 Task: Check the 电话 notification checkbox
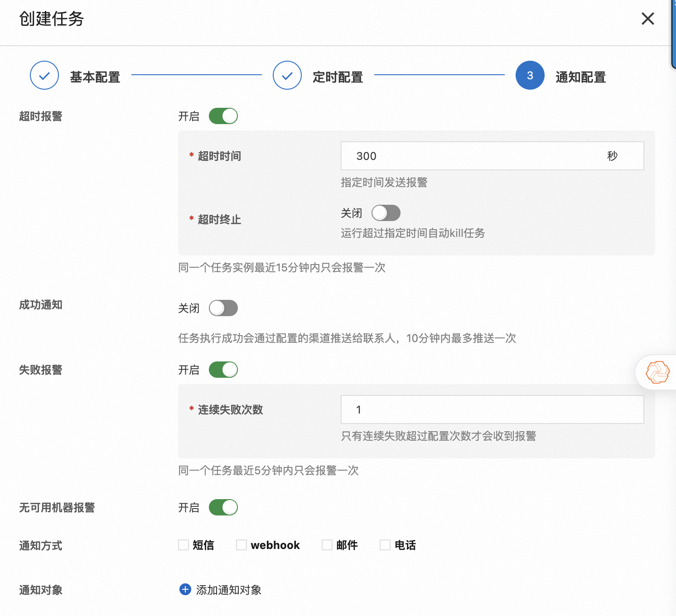point(385,545)
